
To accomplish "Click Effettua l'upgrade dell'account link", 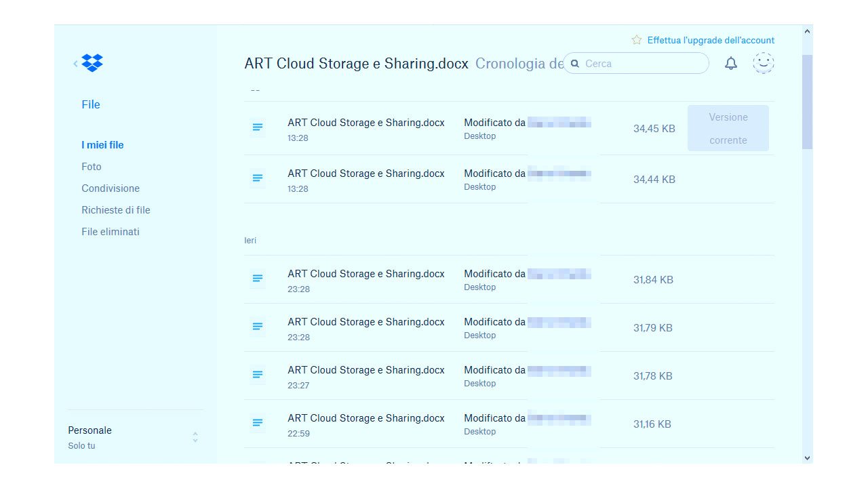I will (711, 40).
